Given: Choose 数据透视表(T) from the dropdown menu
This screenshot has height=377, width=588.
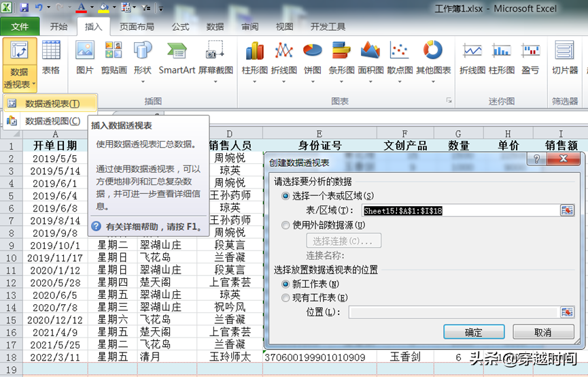Looking at the screenshot, I should 50,103.
